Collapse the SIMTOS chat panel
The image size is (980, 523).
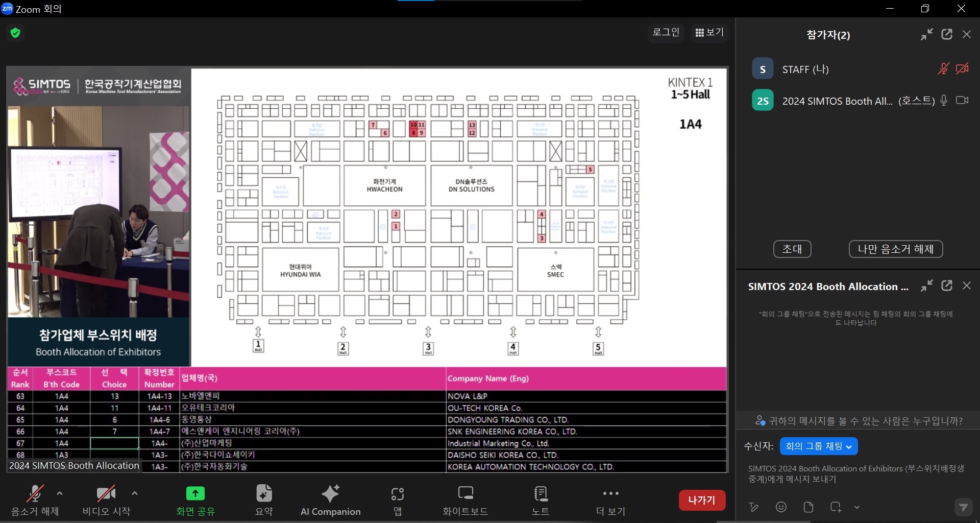tap(927, 286)
